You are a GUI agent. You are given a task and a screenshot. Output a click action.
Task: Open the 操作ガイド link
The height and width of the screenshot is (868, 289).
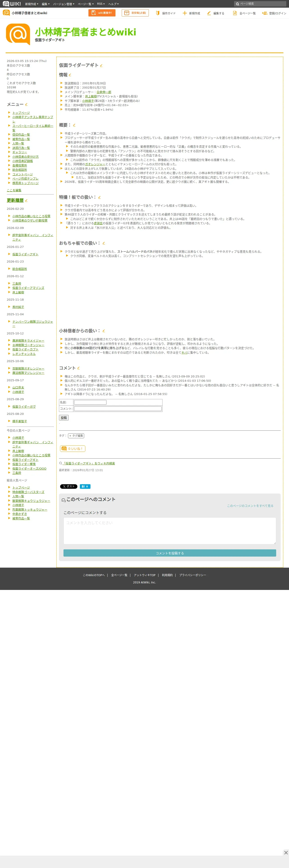(165, 13)
